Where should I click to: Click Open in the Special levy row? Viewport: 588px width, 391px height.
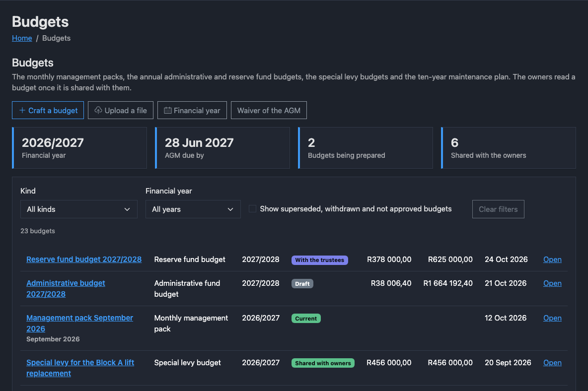pos(552,363)
